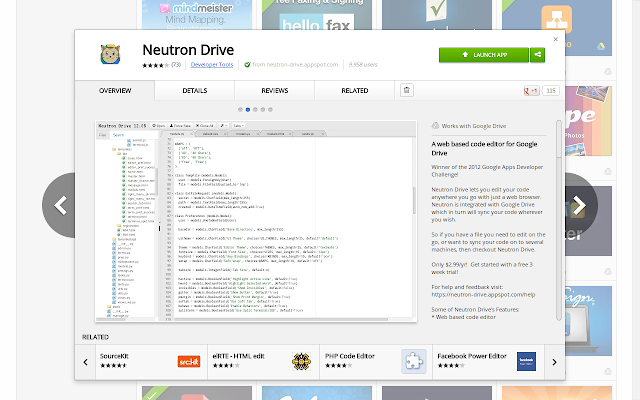Click the 9,959 users text
The image size is (640, 400).
point(363,64)
